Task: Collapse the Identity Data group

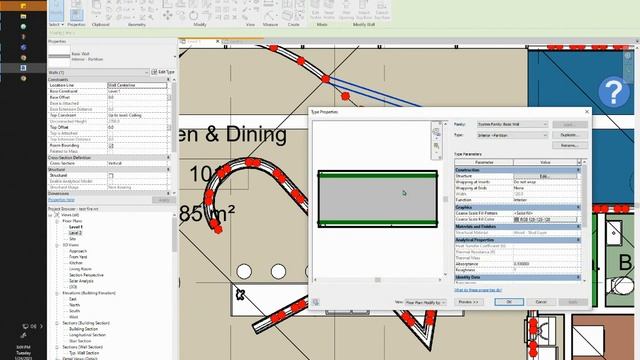Action: (578, 278)
